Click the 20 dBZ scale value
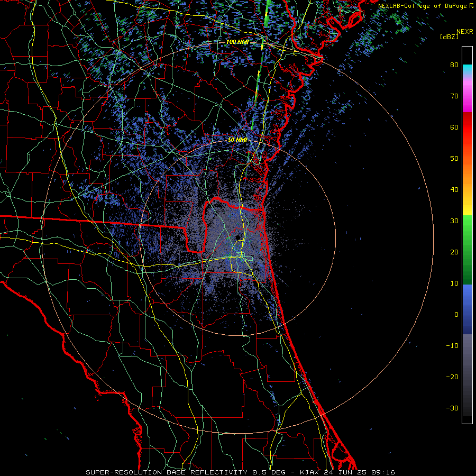 [x=454, y=252]
